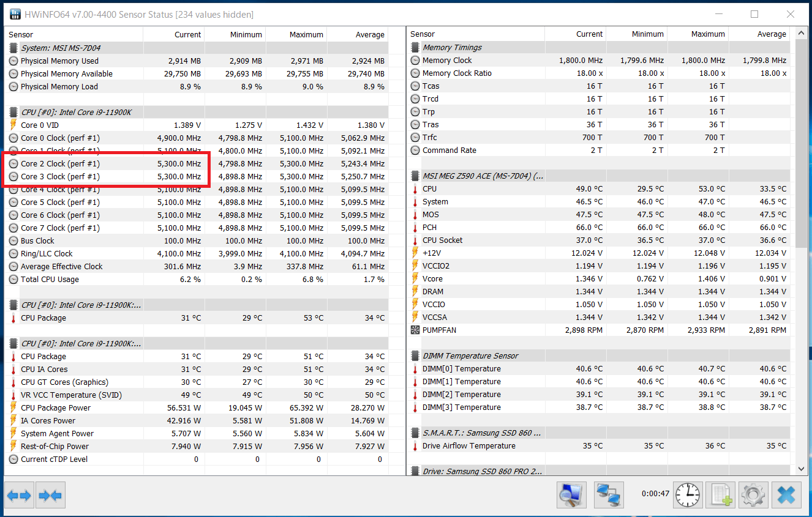Click the HWiNFO64 title bar app icon

tap(15, 14)
